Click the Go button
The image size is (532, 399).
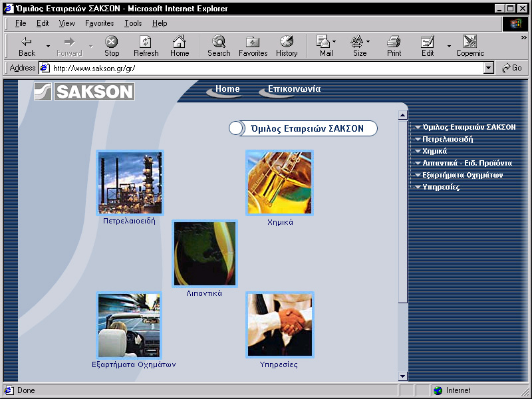512,68
